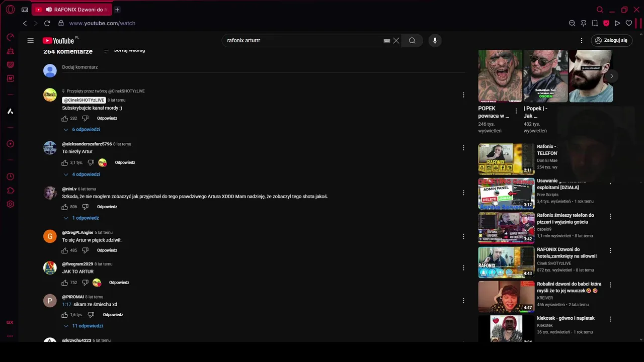Viewport: 644px width, 362px height.
Task: Start voice search with the microphone
Action: tap(435, 41)
